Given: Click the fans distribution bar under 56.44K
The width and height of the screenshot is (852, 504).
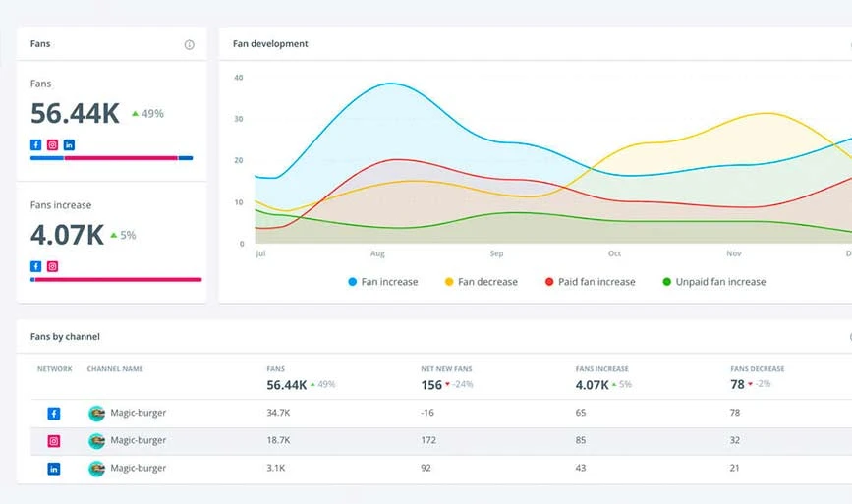Looking at the screenshot, I should click(x=111, y=158).
